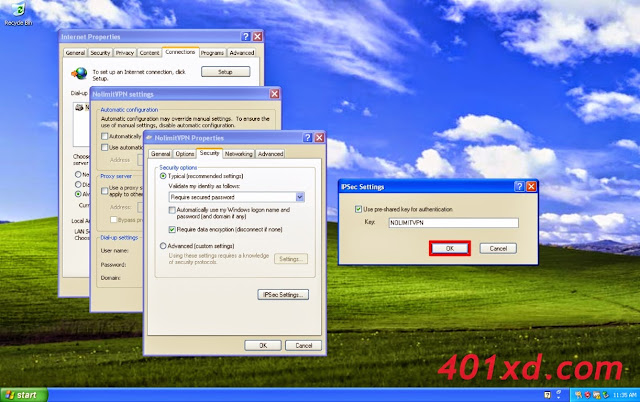Switch to Programs tab in Internet Properties
640x402 pixels.
click(212, 53)
